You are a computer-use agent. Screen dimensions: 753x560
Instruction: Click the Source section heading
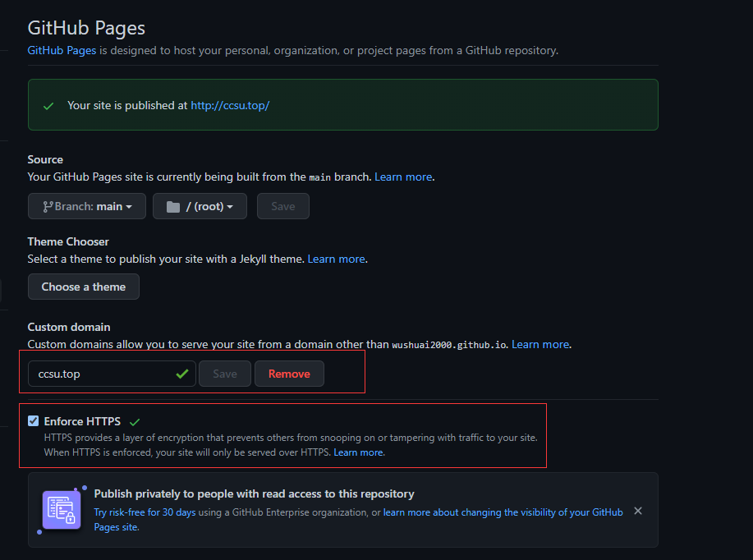(x=45, y=159)
